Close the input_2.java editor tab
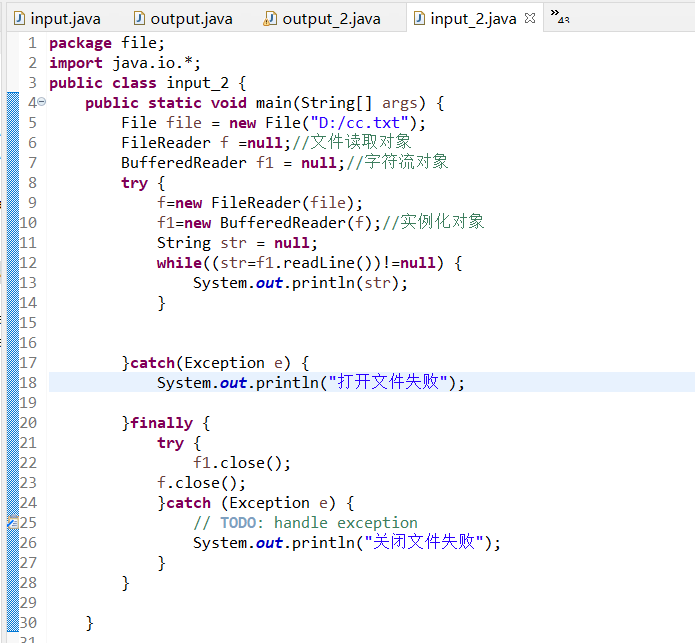The image size is (695, 643). [x=530, y=18]
